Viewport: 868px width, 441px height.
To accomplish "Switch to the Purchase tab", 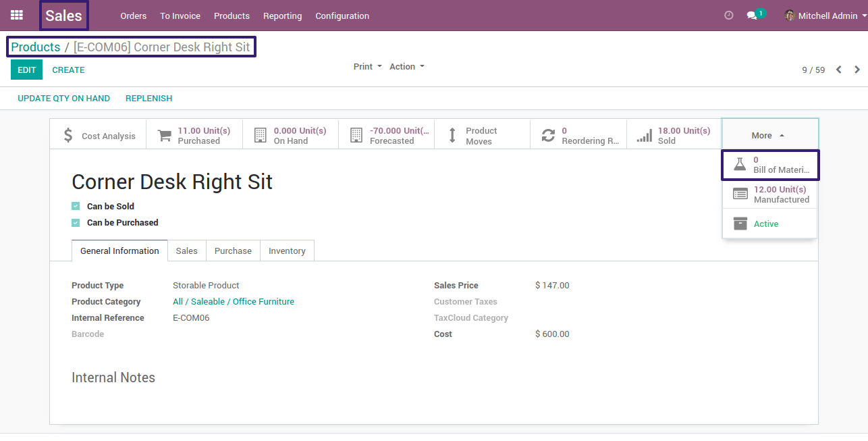I will [233, 251].
